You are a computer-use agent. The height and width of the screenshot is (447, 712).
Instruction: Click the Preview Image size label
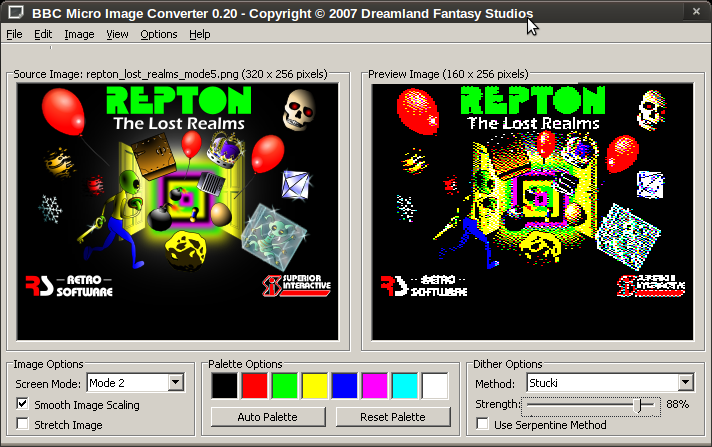click(448, 74)
